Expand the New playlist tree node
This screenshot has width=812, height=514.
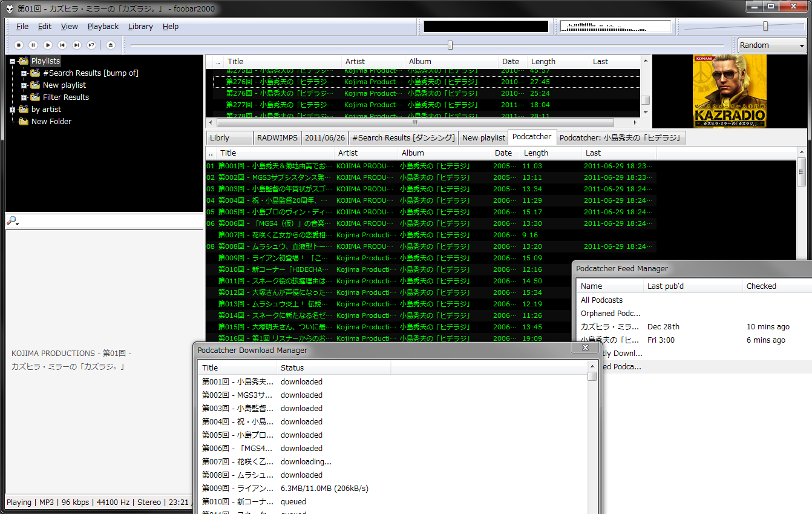point(24,85)
